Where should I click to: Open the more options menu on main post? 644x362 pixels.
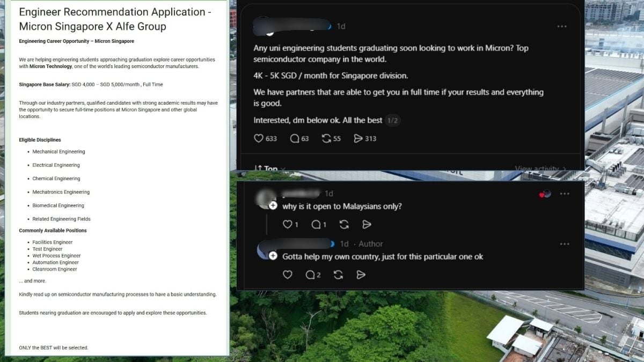(x=562, y=26)
